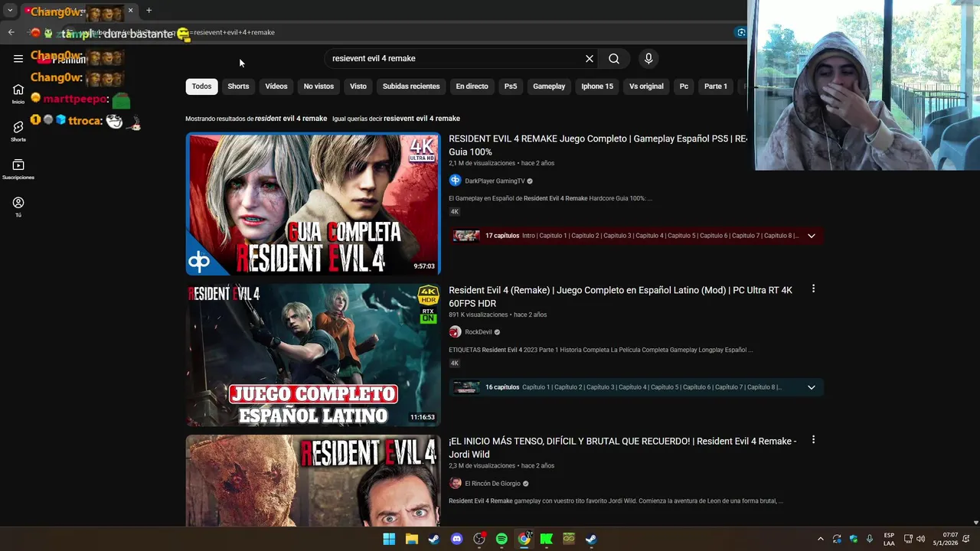Select the Vs original chip
Image resolution: width=980 pixels, height=551 pixels.
646,86
